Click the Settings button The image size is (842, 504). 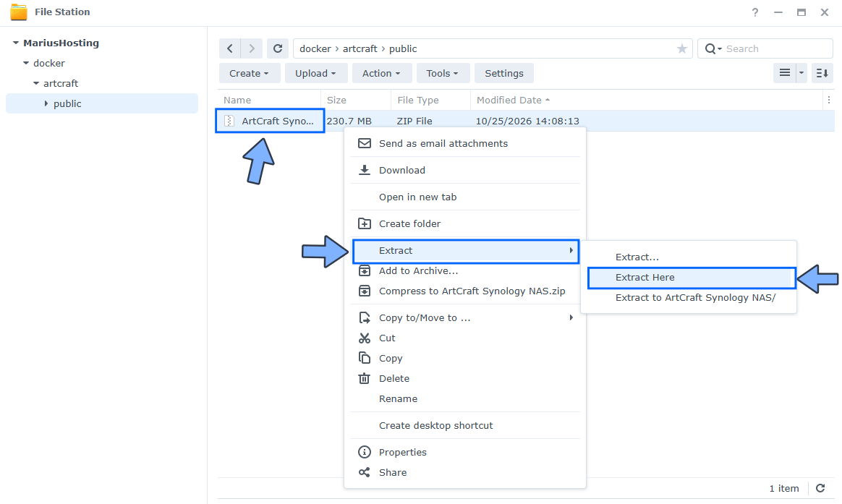[503, 73]
